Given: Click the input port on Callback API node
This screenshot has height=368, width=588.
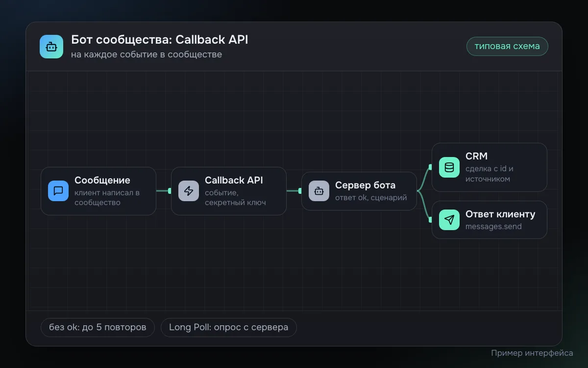Looking at the screenshot, I should pos(170,191).
